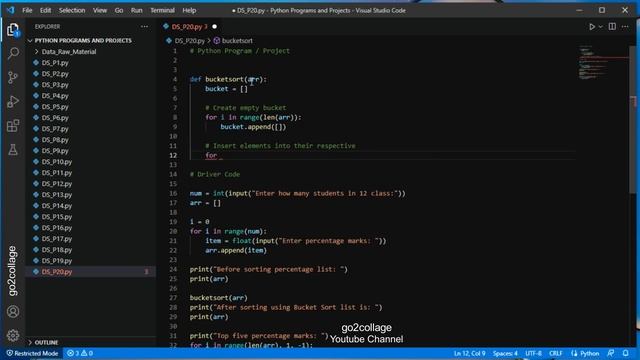Open the Go menu
This screenshot has height=360, width=640.
pyautogui.click(x=119, y=10)
